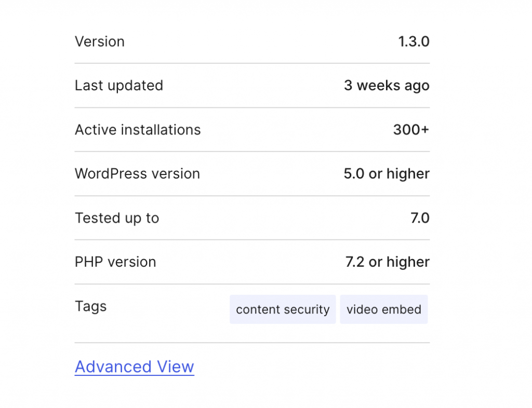Click the PHP version label
Image resolution: width=532 pixels, height=408 pixels.
[115, 262]
